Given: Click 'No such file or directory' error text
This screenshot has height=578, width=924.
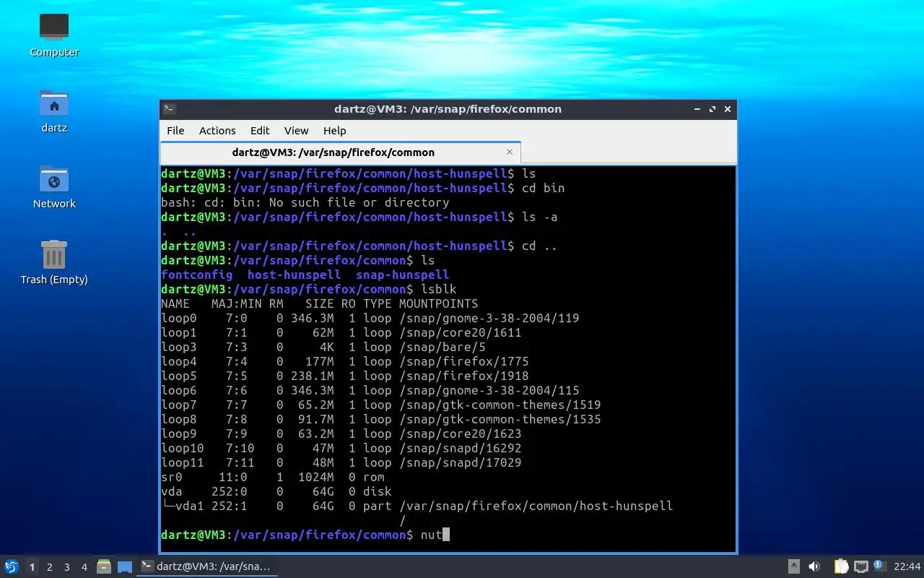Looking at the screenshot, I should 359,202.
